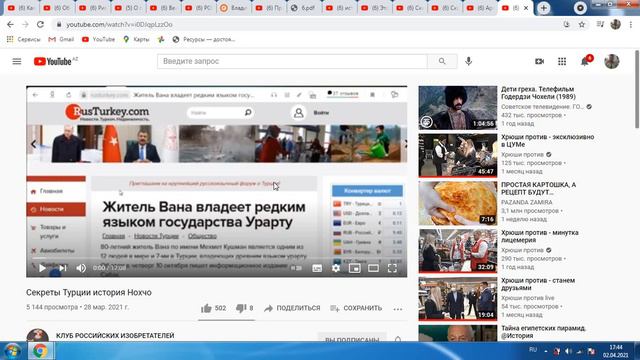The image size is (640, 360).
Task: Share the video via ПОДЕЛИТЬСЯ
Action: click(x=292, y=308)
